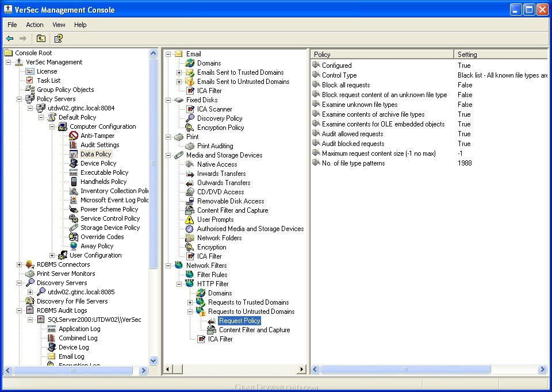552x392 pixels.
Task: Open the View menu
Action: coord(59,25)
